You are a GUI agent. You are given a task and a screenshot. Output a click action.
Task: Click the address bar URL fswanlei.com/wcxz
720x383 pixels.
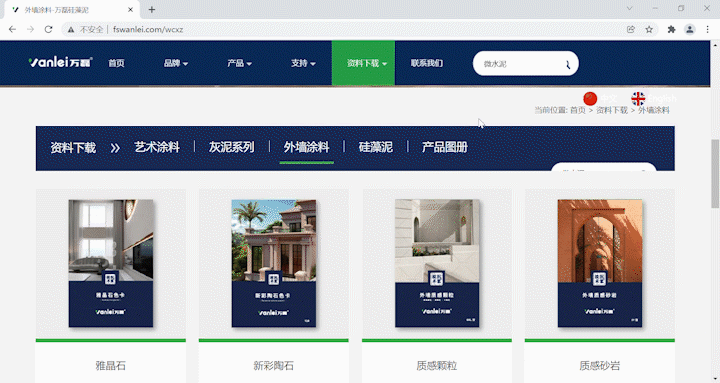click(148, 29)
